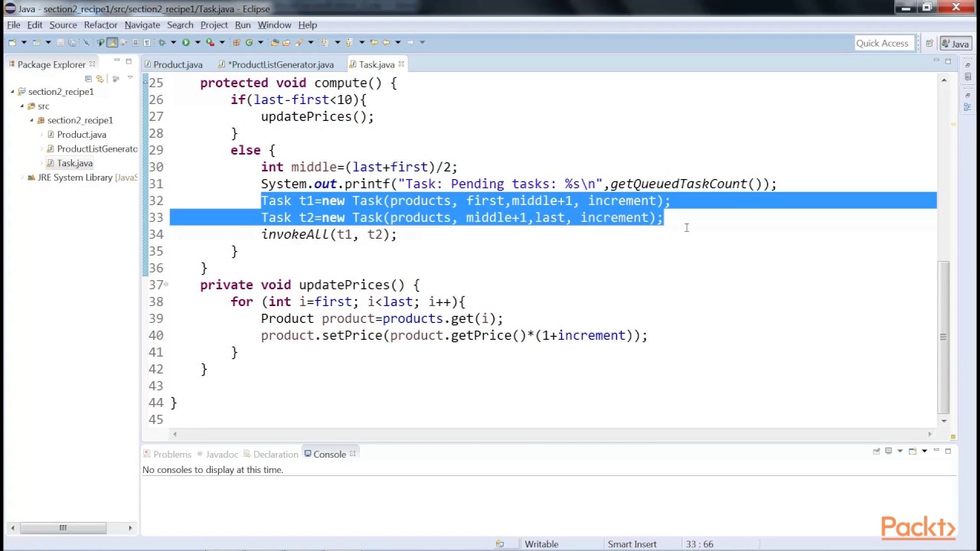
Task: Open Package Explorer View Menu dropdown
Action: (x=130, y=77)
